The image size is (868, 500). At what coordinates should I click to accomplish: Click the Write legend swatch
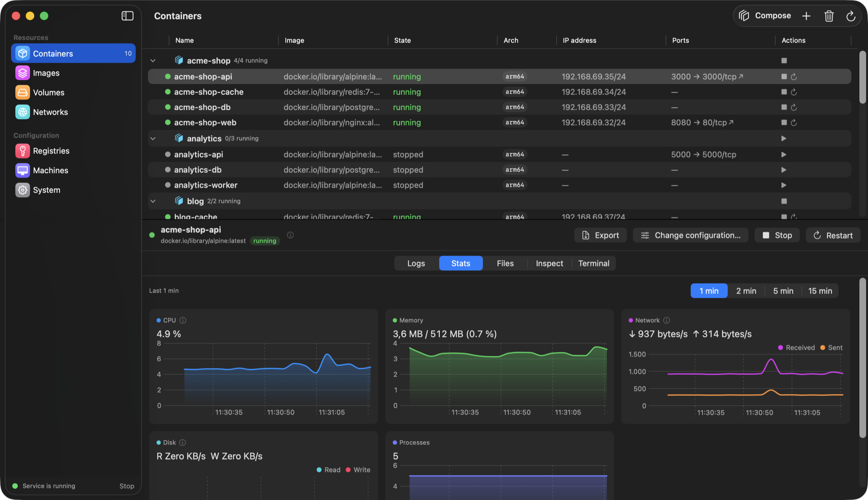(348, 470)
